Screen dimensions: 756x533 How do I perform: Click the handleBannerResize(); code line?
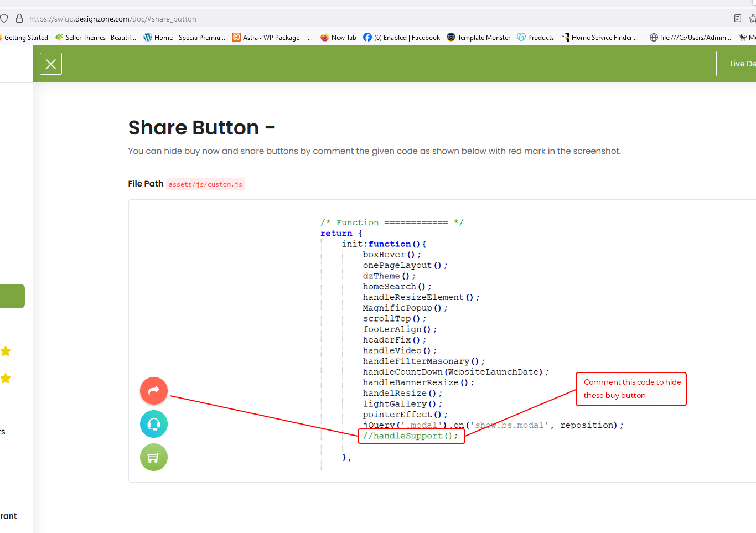pyautogui.click(x=418, y=382)
